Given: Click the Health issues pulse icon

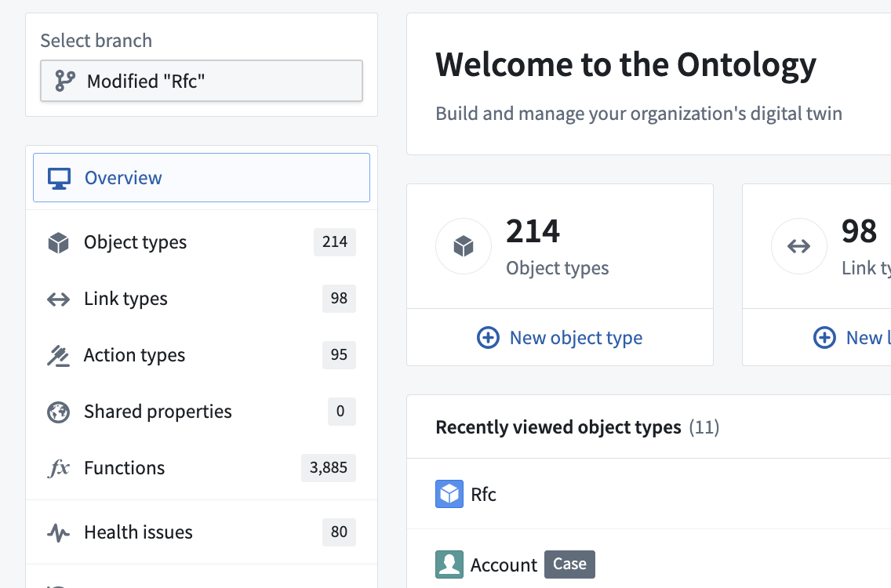Looking at the screenshot, I should pyautogui.click(x=59, y=532).
